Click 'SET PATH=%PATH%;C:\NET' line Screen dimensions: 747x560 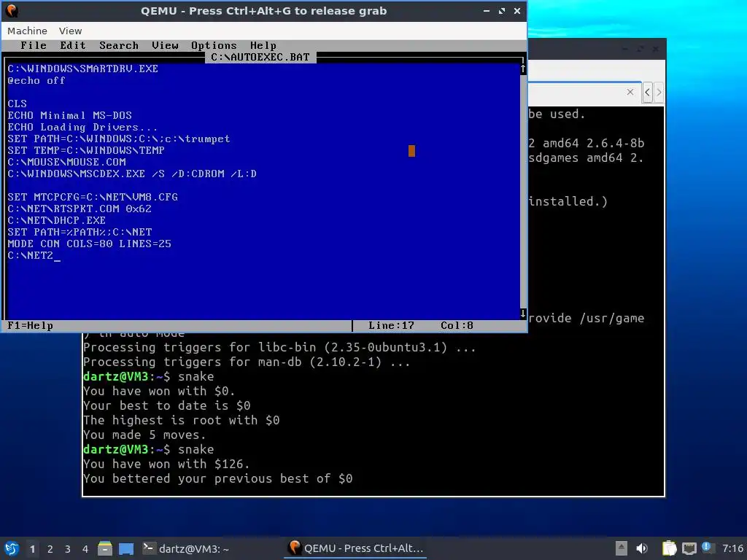tap(80, 232)
